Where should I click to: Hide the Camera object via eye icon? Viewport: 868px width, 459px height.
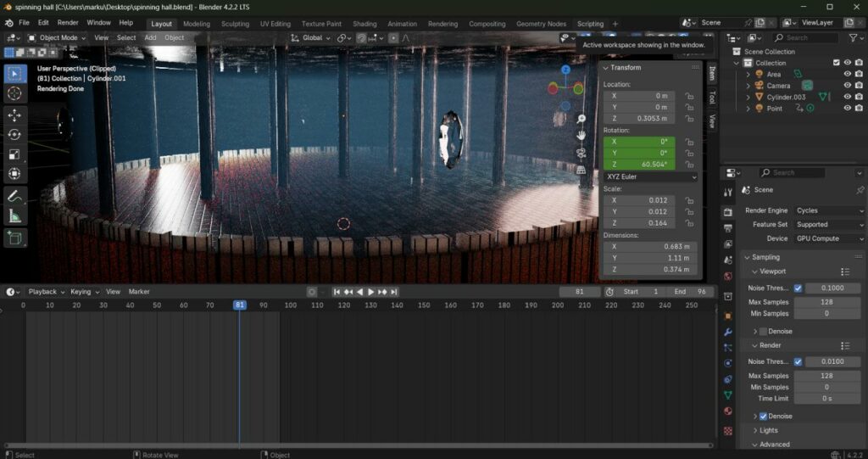[847, 86]
